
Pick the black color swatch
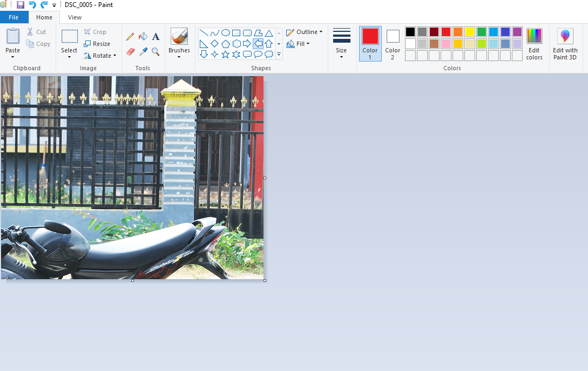click(x=410, y=32)
